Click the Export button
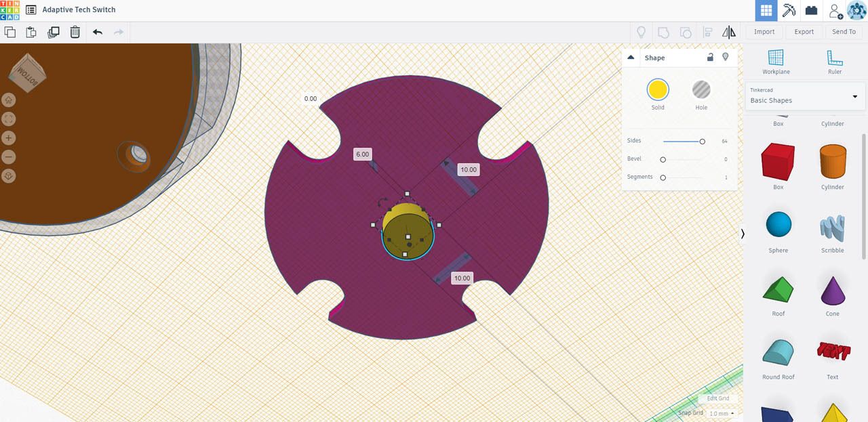The width and height of the screenshot is (868, 422). 804,31
